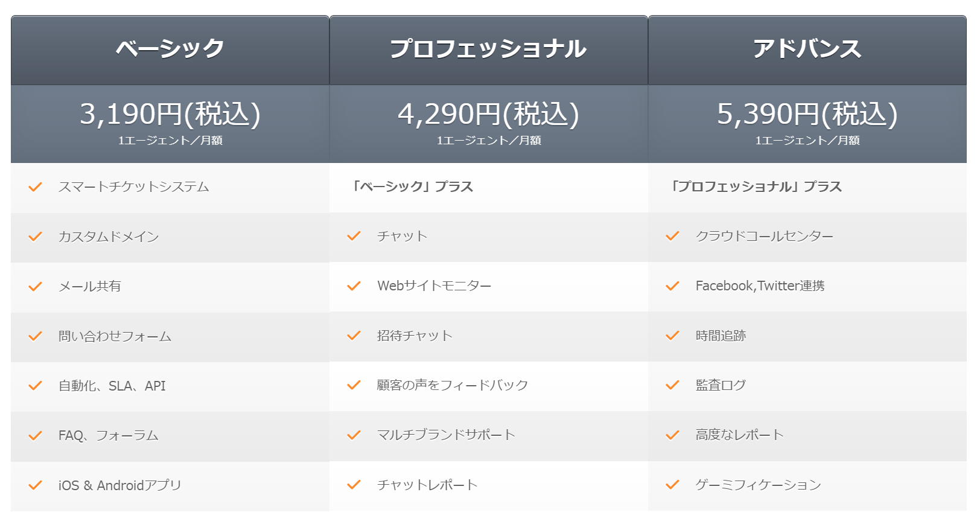Click the check icon beside Facebook,Twitter連携
The width and height of the screenshot is (980, 527).
click(x=673, y=286)
